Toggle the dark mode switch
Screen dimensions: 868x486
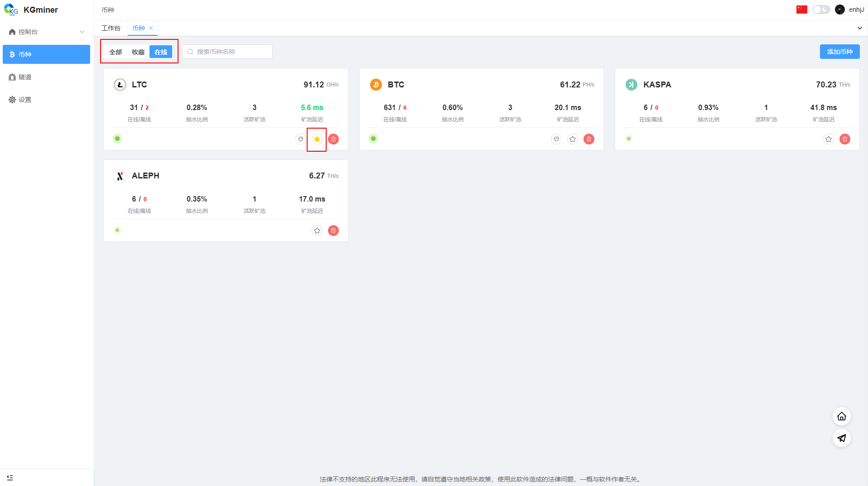pyautogui.click(x=820, y=10)
